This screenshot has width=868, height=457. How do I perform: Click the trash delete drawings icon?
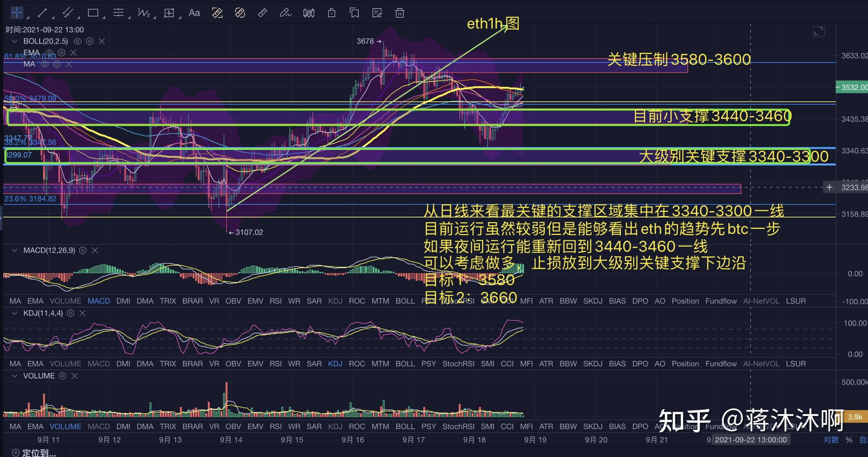click(x=400, y=13)
